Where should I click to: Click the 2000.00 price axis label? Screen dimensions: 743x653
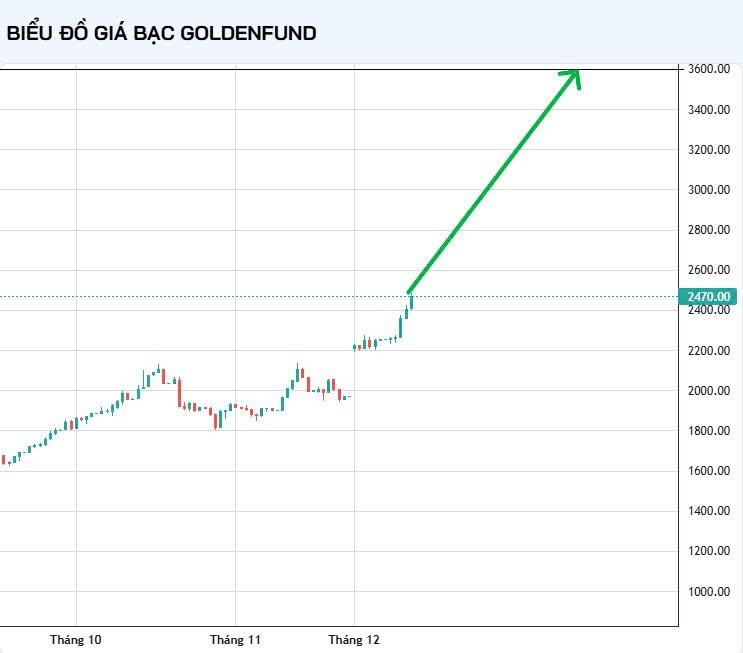click(709, 390)
